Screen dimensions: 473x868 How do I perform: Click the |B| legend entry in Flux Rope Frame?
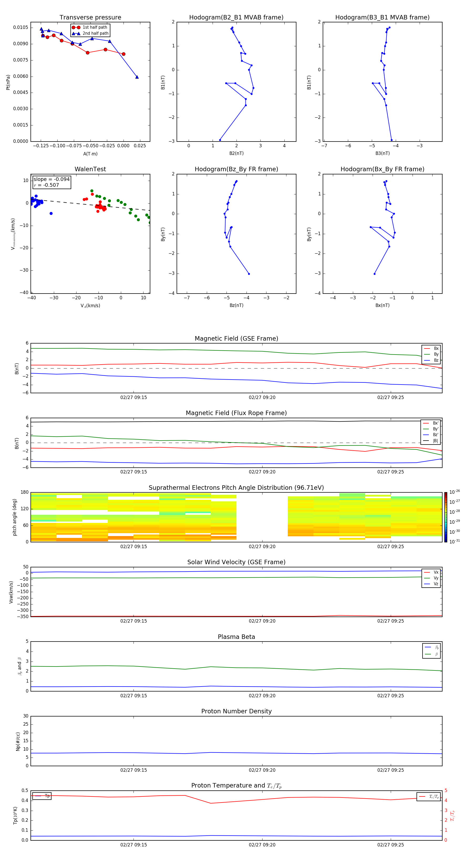click(x=431, y=441)
